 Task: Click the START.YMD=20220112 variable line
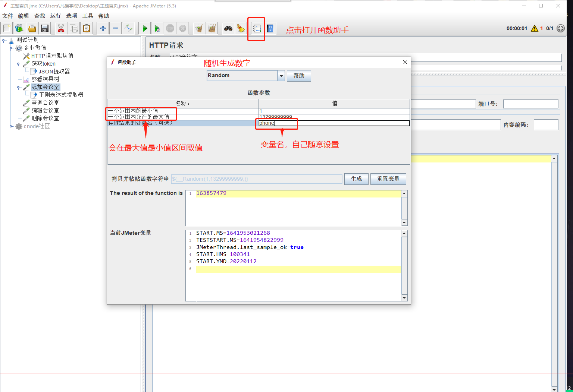[x=226, y=261]
